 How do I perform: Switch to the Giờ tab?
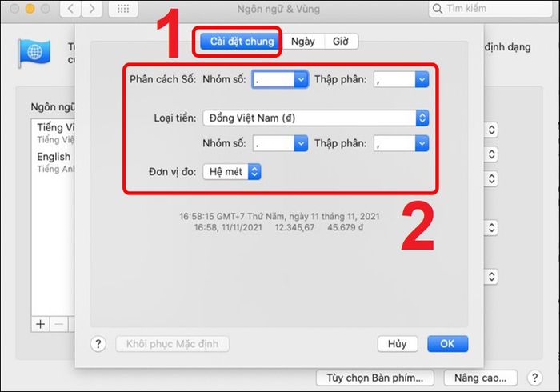[x=341, y=42]
